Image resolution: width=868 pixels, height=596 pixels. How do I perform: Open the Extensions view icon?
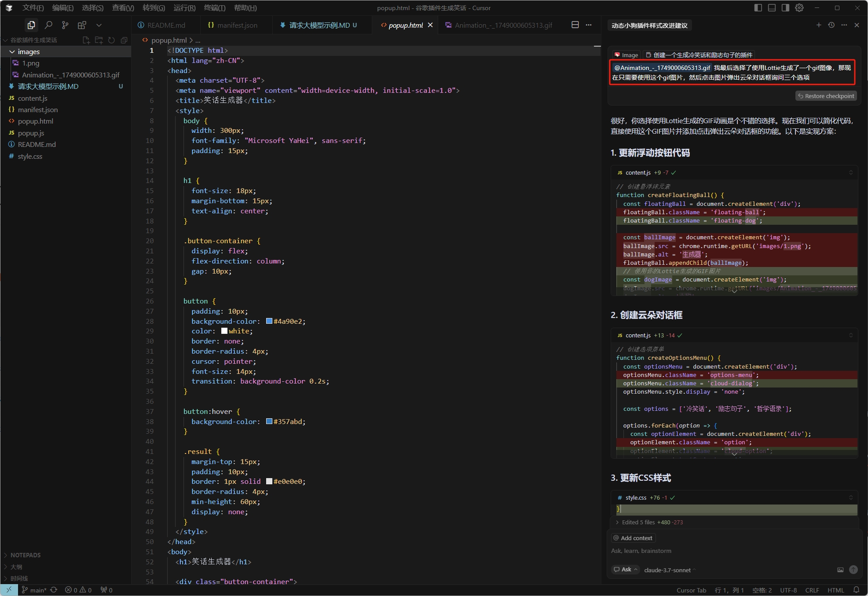[x=82, y=25]
